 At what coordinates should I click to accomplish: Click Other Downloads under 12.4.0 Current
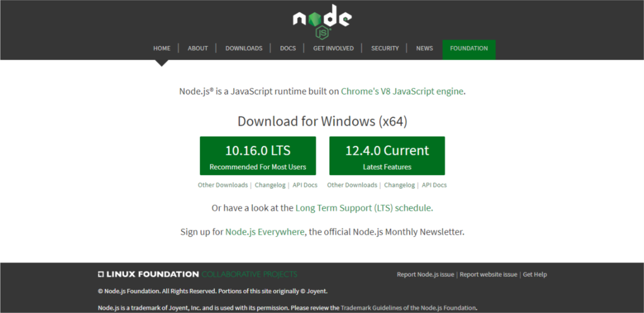point(352,185)
